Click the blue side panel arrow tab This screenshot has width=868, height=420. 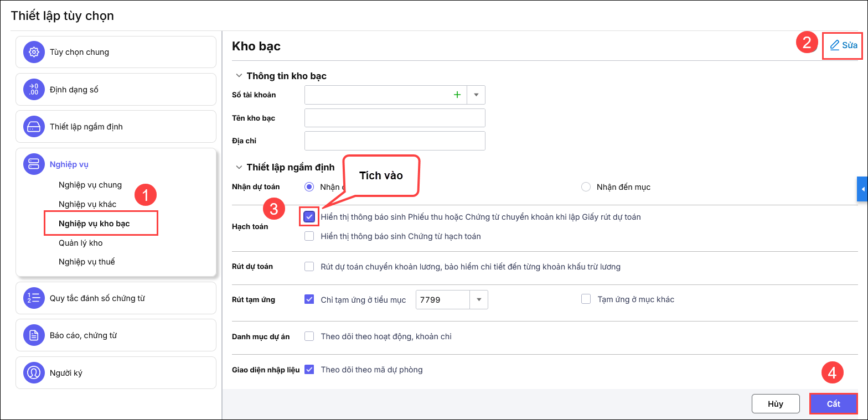click(x=862, y=190)
